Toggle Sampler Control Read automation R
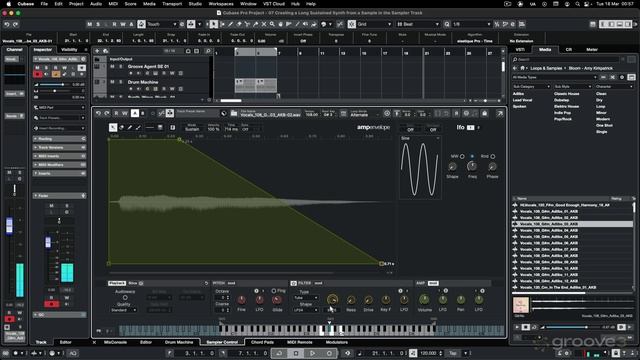 116,113
